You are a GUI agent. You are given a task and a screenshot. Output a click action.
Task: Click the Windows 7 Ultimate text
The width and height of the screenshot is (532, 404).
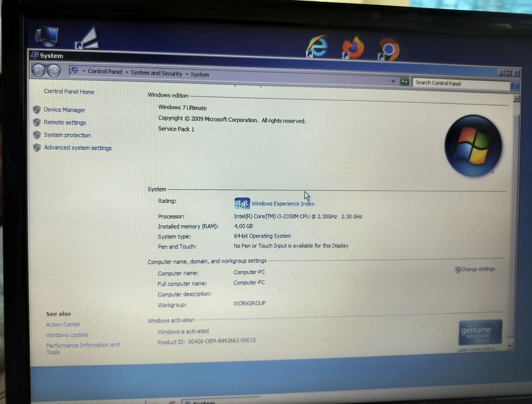point(182,107)
